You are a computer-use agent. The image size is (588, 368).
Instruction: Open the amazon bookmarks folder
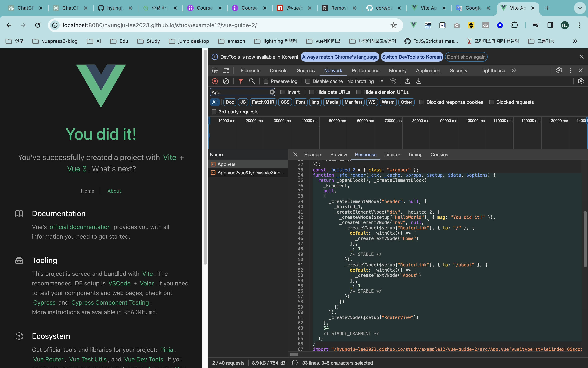[231, 41]
